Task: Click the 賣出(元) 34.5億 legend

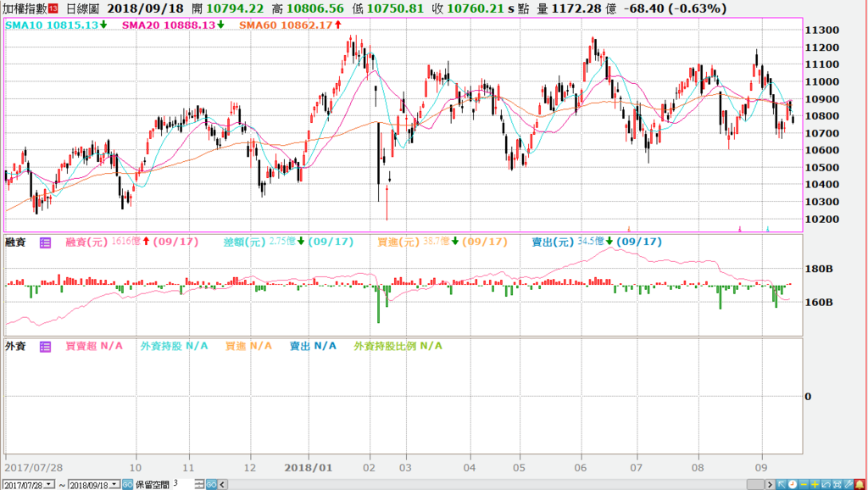Action: pos(596,242)
